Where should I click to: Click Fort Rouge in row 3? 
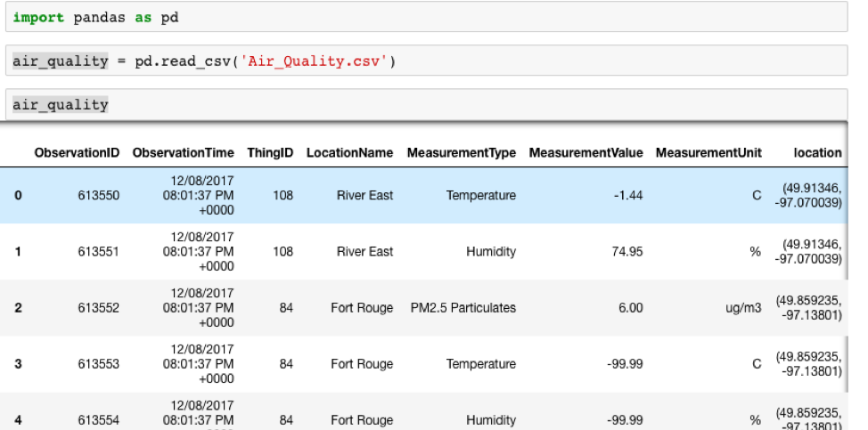(x=362, y=364)
